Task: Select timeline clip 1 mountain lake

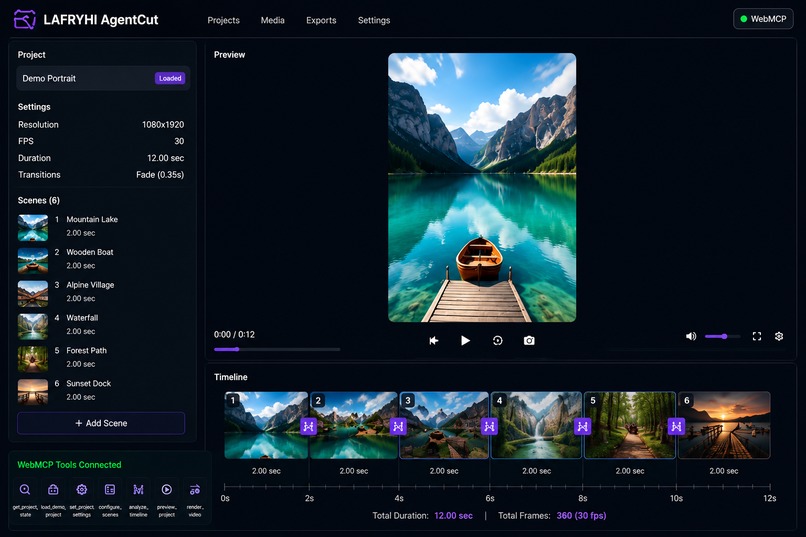Action: [266, 425]
